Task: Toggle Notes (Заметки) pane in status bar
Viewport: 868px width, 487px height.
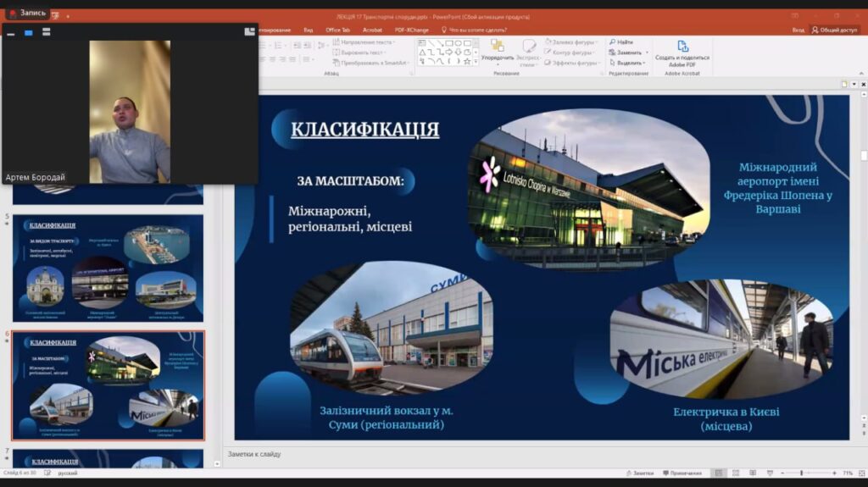Action: 640,473
